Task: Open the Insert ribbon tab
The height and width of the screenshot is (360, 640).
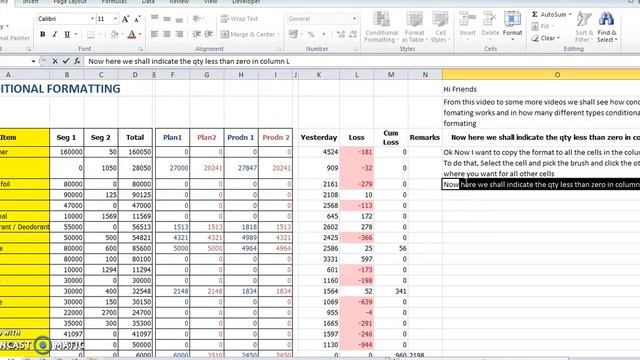Action: 31,2
